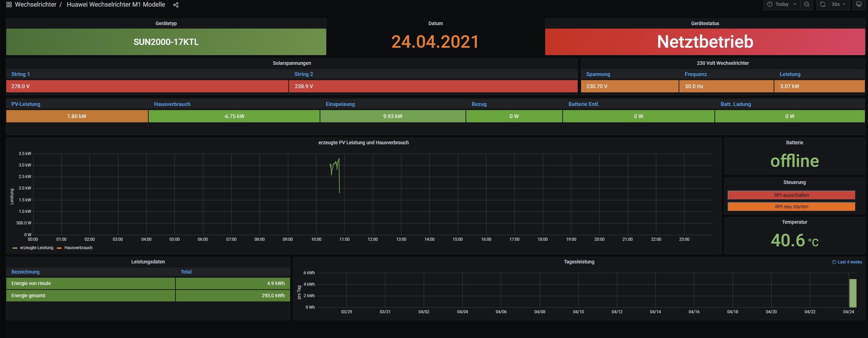Image resolution: width=868 pixels, height=338 pixels.
Task: Cycle view mode with monitor icon
Action: [859, 5]
